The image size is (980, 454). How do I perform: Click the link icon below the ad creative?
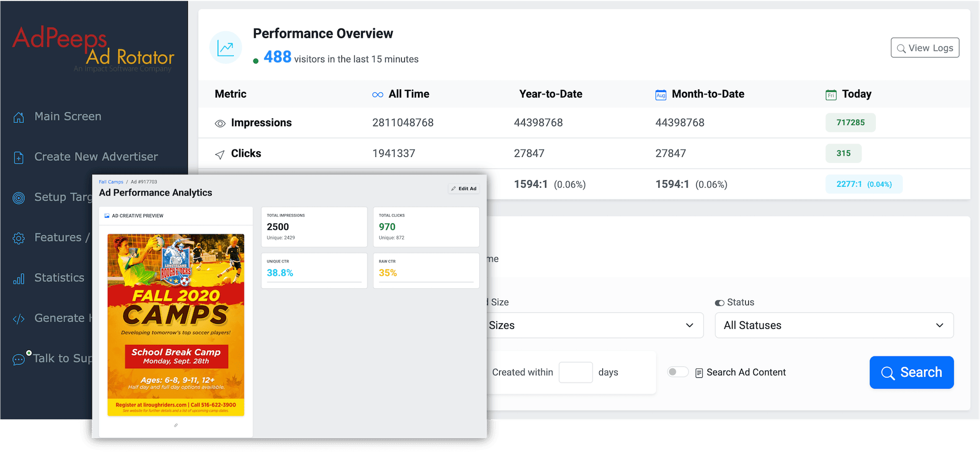pos(176,425)
